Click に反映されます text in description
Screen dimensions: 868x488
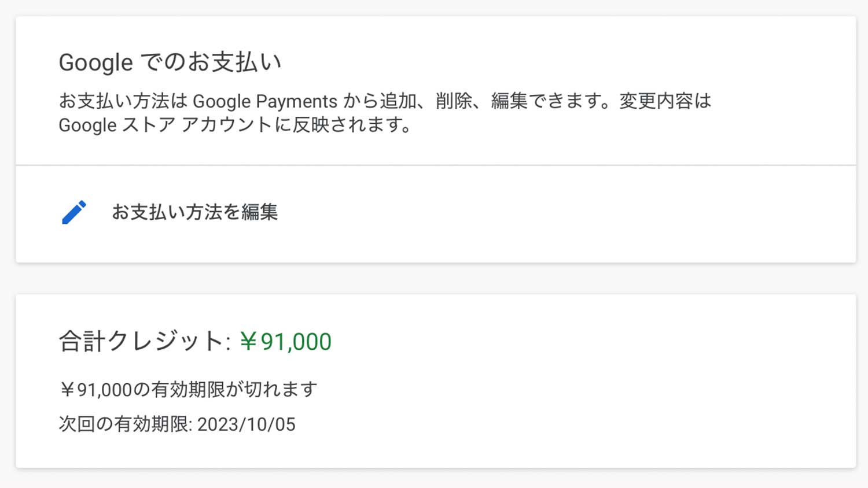click(343, 125)
